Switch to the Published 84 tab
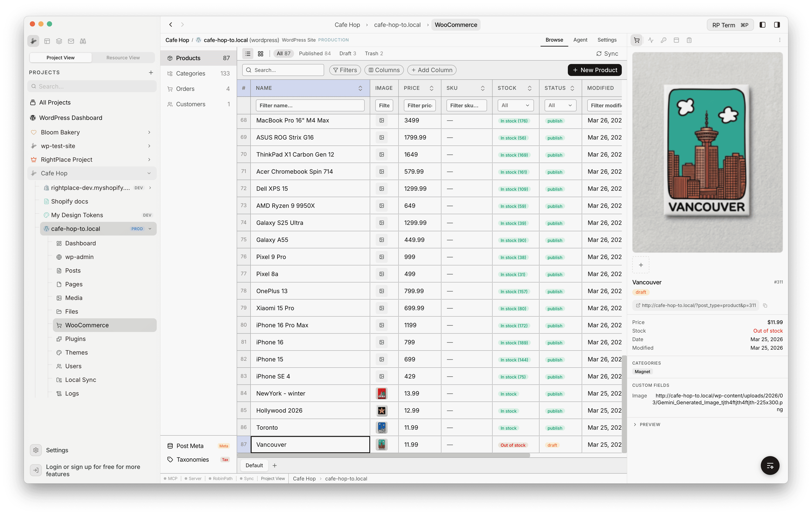This screenshot has width=812, height=515. 315,53
